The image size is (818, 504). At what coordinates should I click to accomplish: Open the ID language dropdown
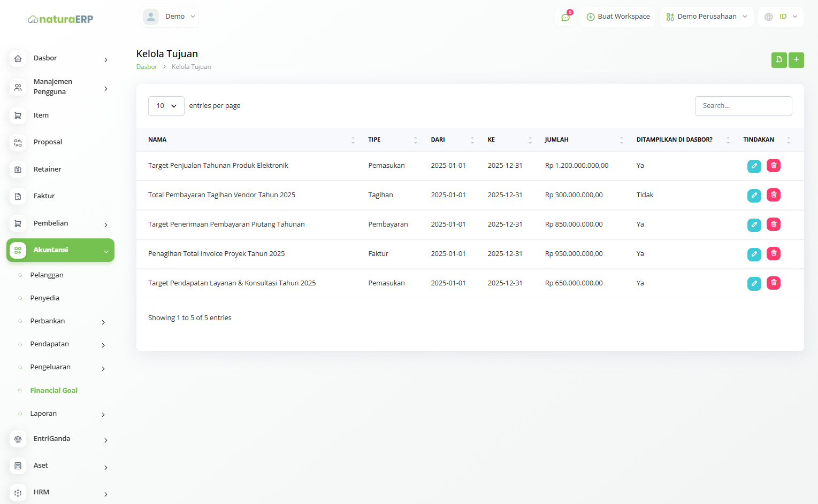781,17
